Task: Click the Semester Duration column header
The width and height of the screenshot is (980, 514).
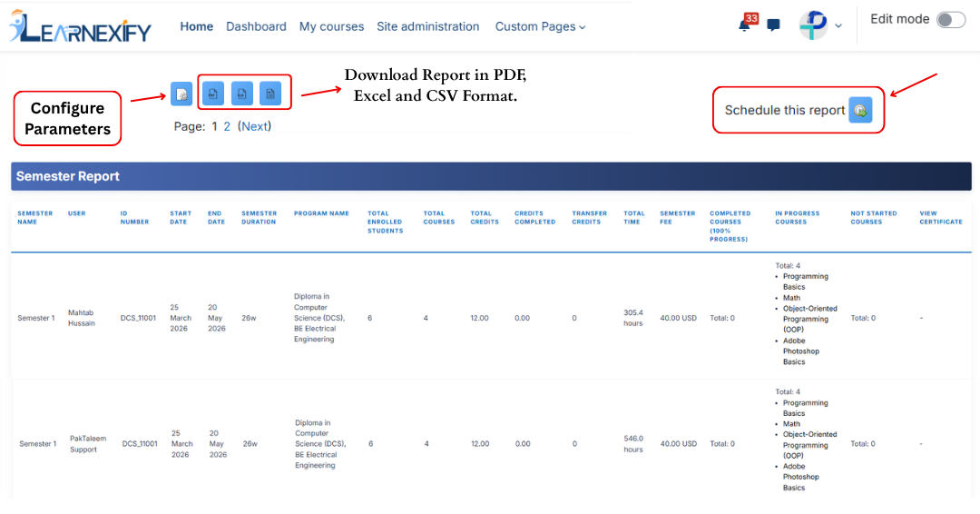Action: (x=259, y=218)
